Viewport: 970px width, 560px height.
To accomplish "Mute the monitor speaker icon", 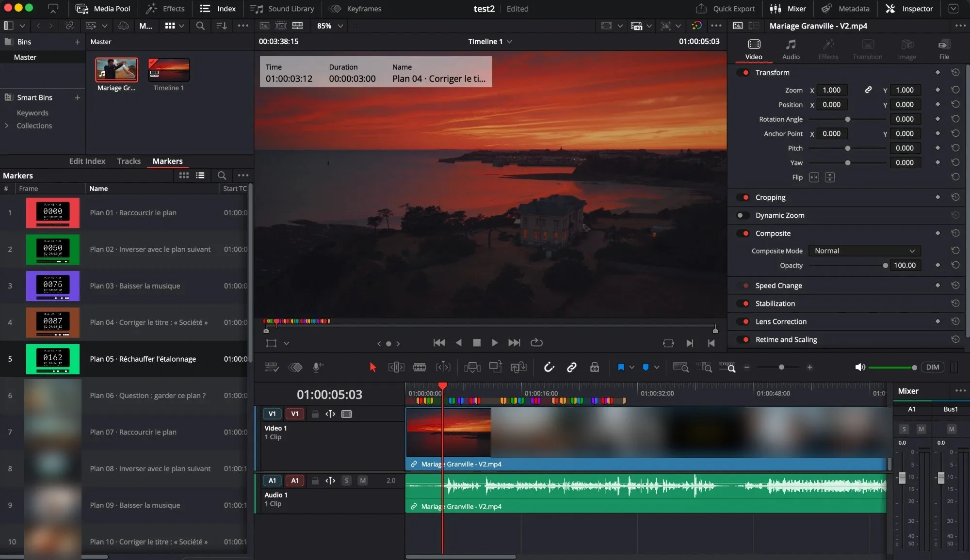I will 860,367.
